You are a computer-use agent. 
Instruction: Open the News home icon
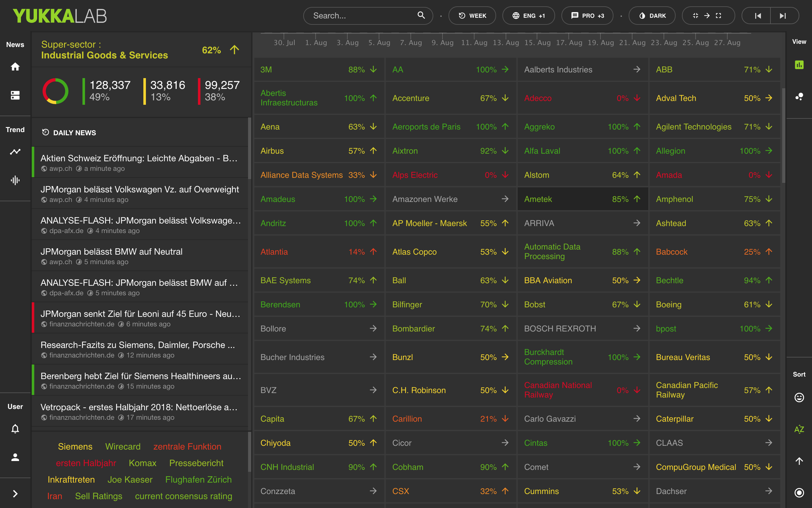pos(15,67)
